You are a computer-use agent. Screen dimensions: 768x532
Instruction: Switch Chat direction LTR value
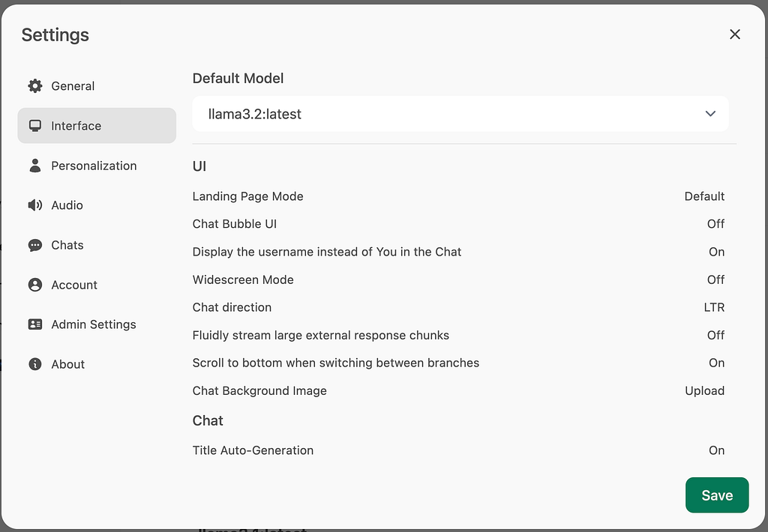tap(714, 307)
